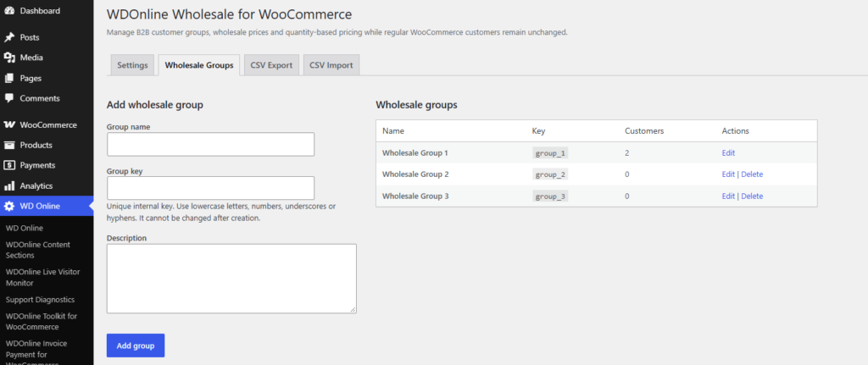This screenshot has width=868, height=365.
Task: Click the Wholesale groups table heading
Action: (416, 105)
